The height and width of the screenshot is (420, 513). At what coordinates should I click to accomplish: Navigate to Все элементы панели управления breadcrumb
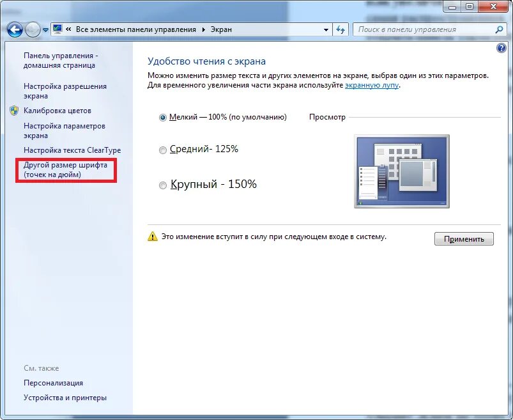[136, 29]
